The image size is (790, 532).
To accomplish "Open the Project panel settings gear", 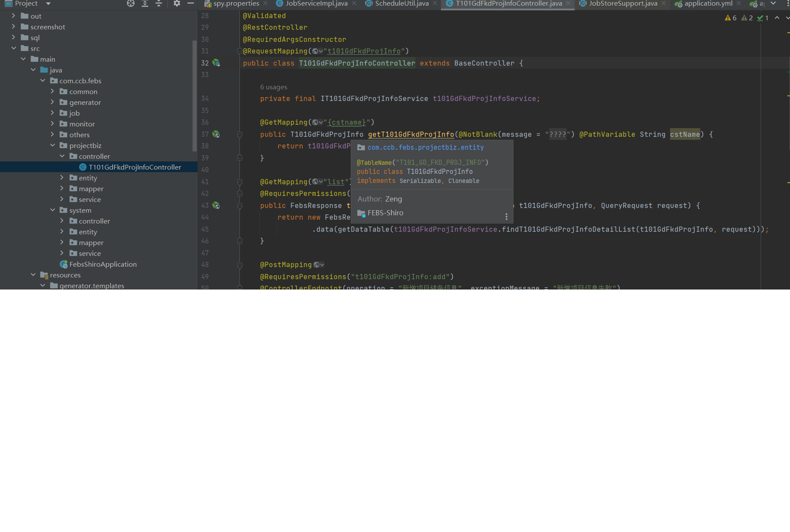I will click(x=176, y=3).
